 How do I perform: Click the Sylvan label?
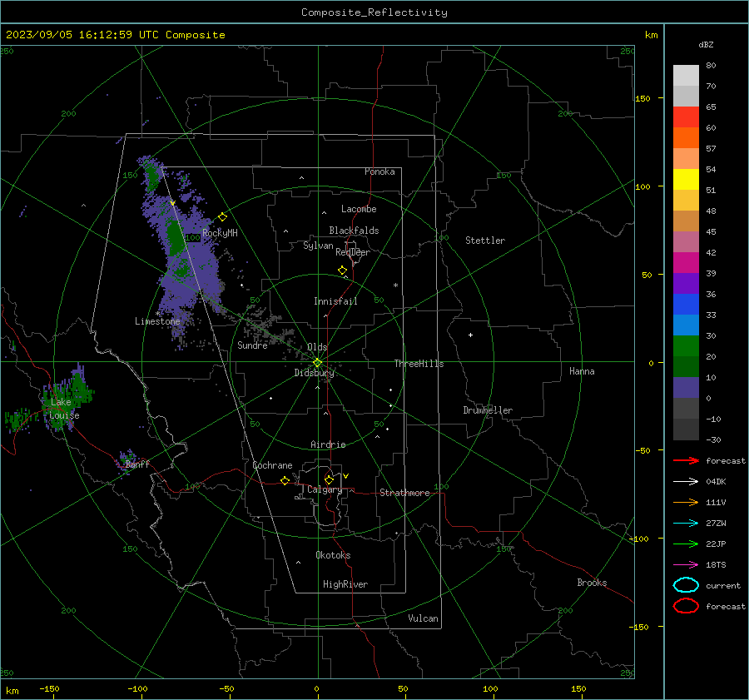point(318,246)
